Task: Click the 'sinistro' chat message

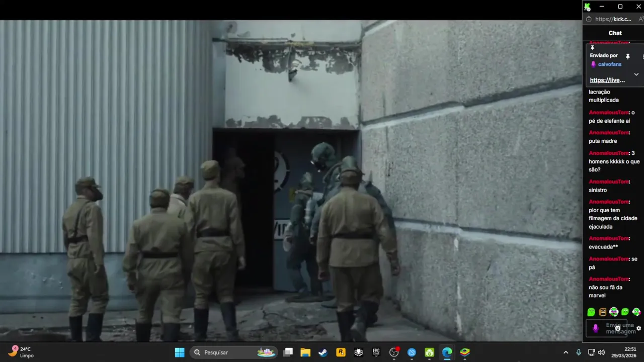Action: coord(598,190)
